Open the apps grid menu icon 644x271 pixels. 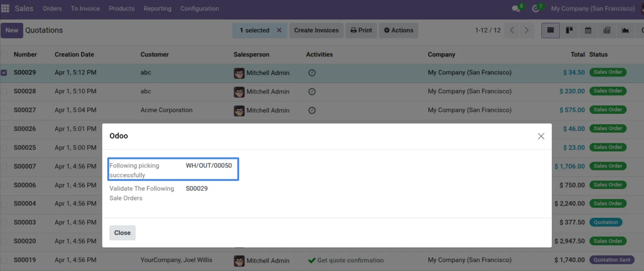(5, 8)
